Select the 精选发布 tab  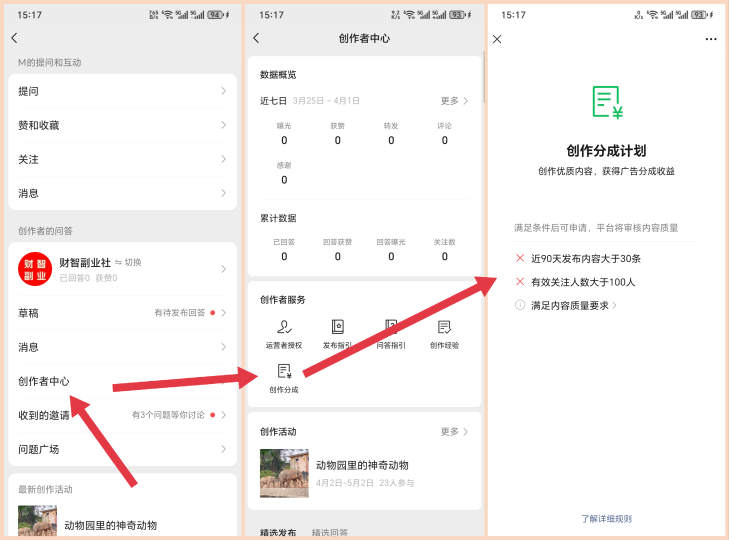tap(278, 533)
